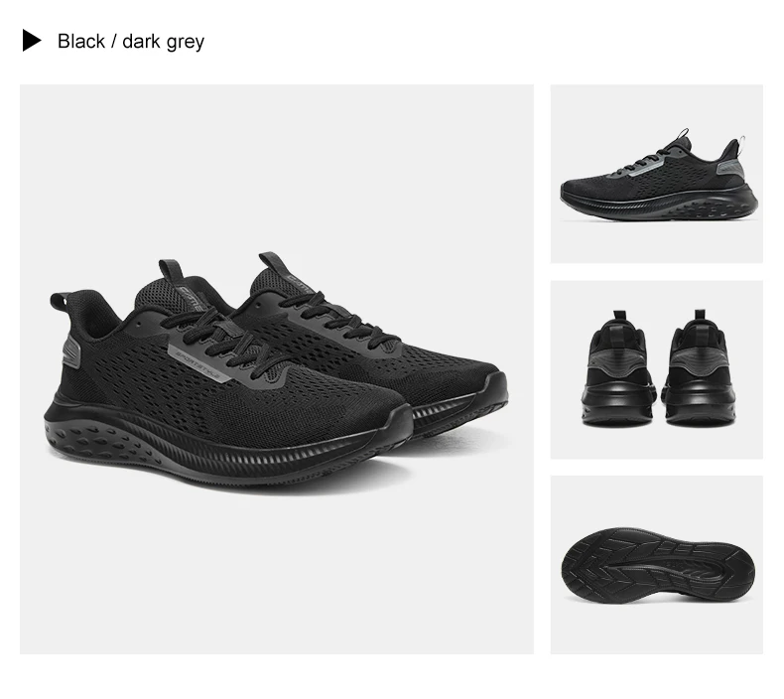
Task: Click the 'Black / dark grey' heading text
Action: [131, 42]
